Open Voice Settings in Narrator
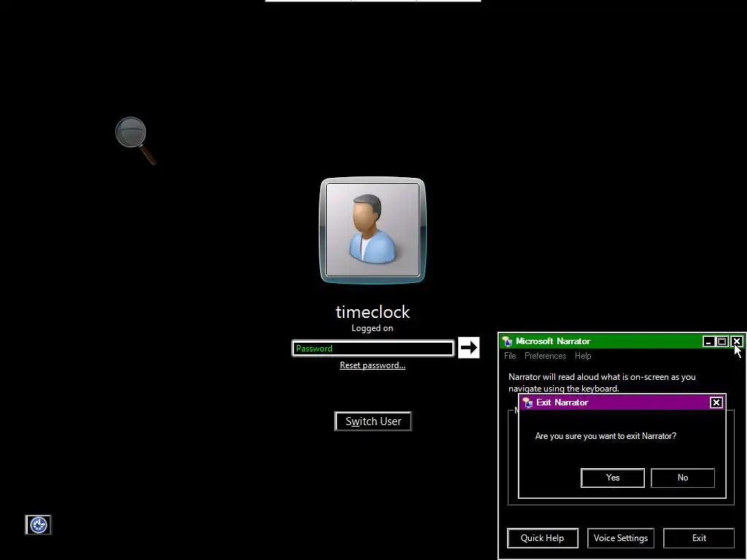Screen dimensions: 747x560 pos(621,538)
